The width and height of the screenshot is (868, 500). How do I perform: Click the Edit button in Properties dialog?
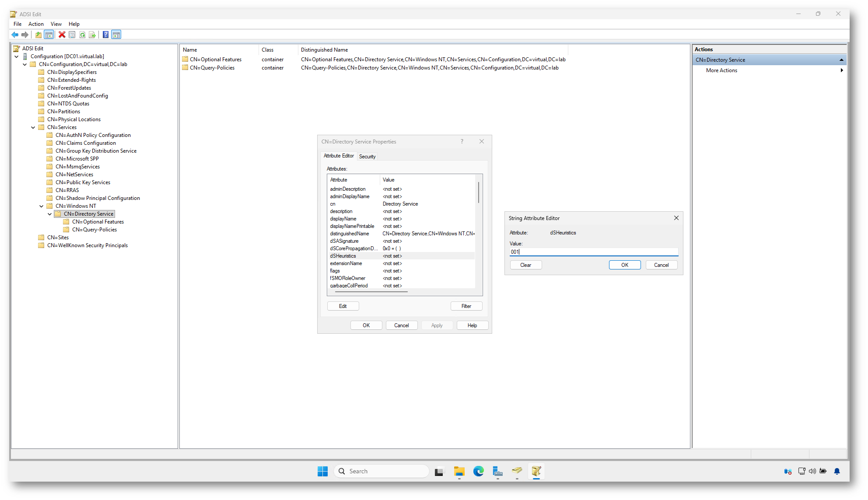point(343,306)
